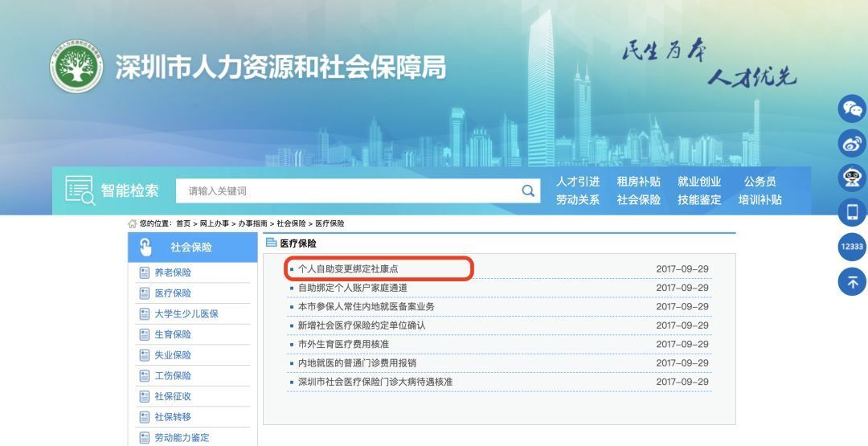Click 首页 in the breadcrumb path

[x=183, y=223]
